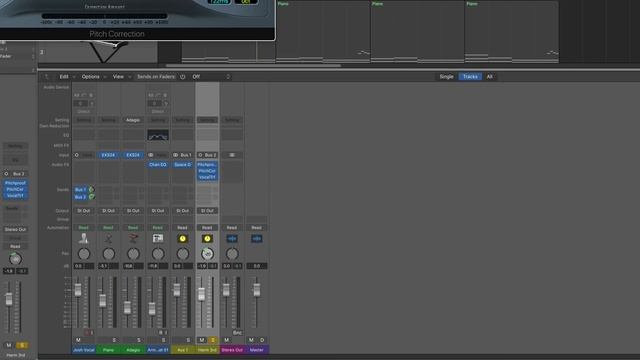This screenshot has width=640, height=360.
Task: Click the tracks area horizontal scrollbar
Action: coord(253,65)
